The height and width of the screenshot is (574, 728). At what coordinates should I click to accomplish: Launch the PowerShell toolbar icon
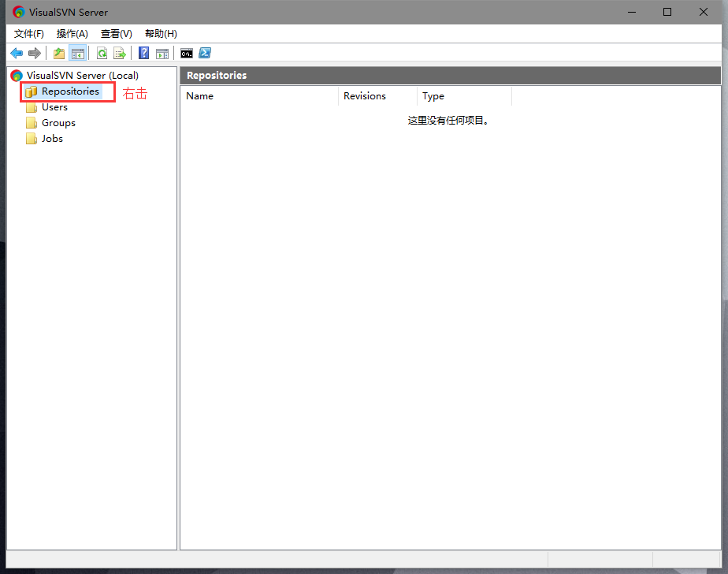tap(205, 53)
